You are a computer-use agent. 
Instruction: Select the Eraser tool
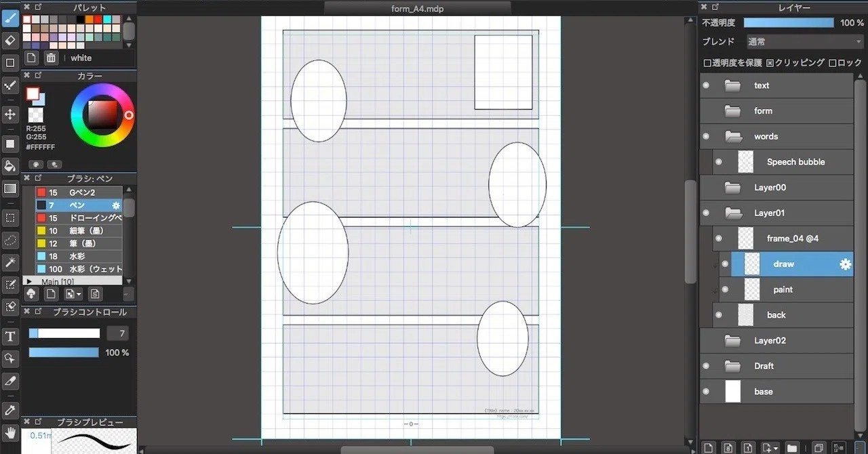click(10, 40)
